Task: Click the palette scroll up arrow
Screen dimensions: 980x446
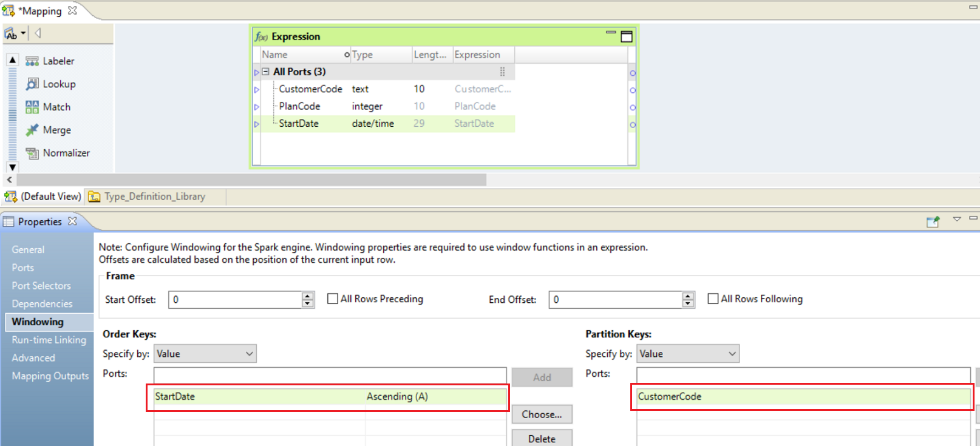Action: pos(12,59)
